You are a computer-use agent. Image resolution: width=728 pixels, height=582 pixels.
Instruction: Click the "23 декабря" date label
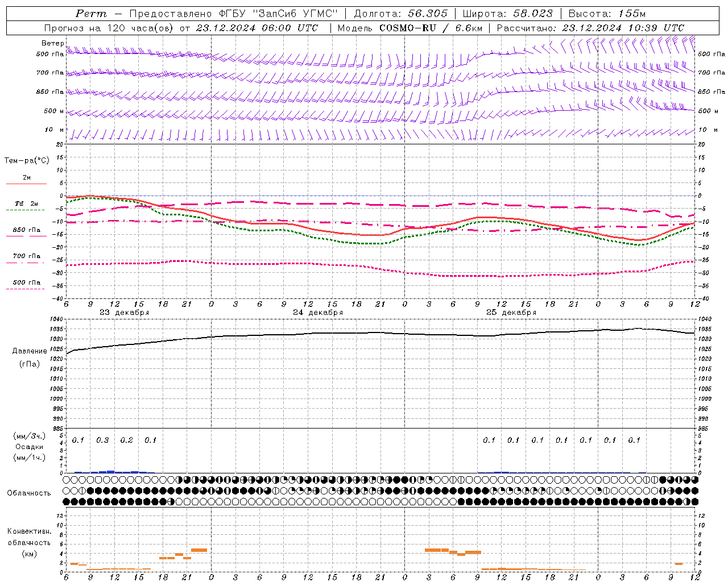point(125,313)
